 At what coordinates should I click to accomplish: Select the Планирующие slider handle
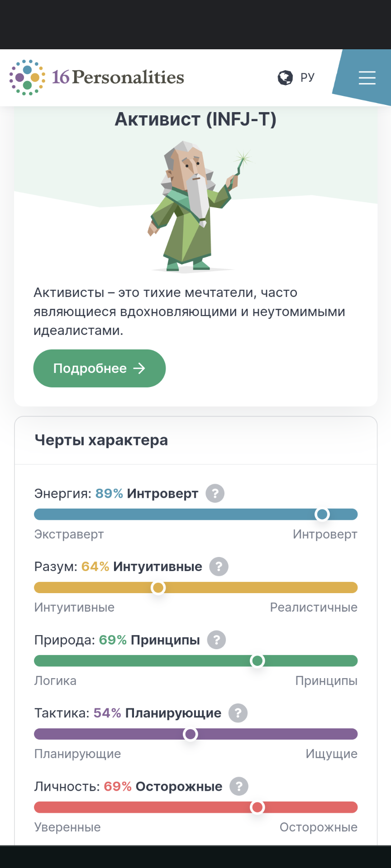coord(190,734)
